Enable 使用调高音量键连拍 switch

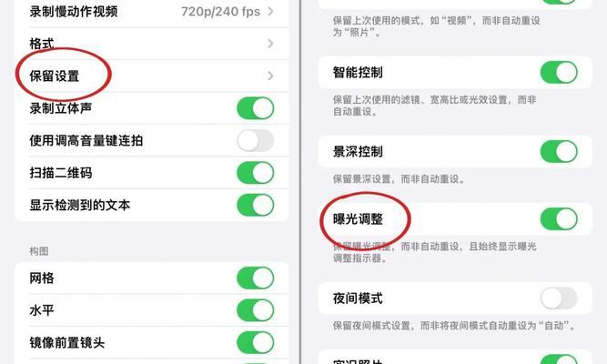click(256, 140)
